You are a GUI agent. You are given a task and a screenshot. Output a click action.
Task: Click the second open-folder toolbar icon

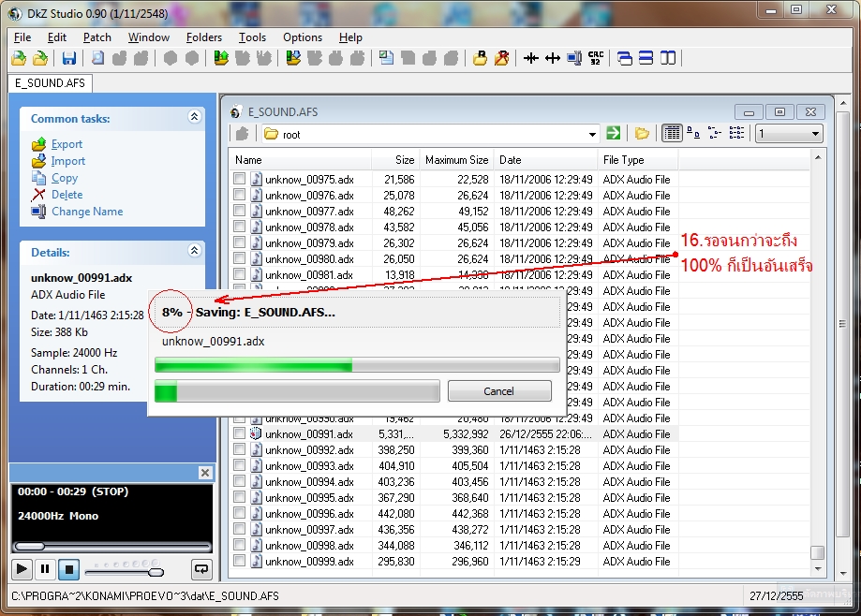(40, 58)
